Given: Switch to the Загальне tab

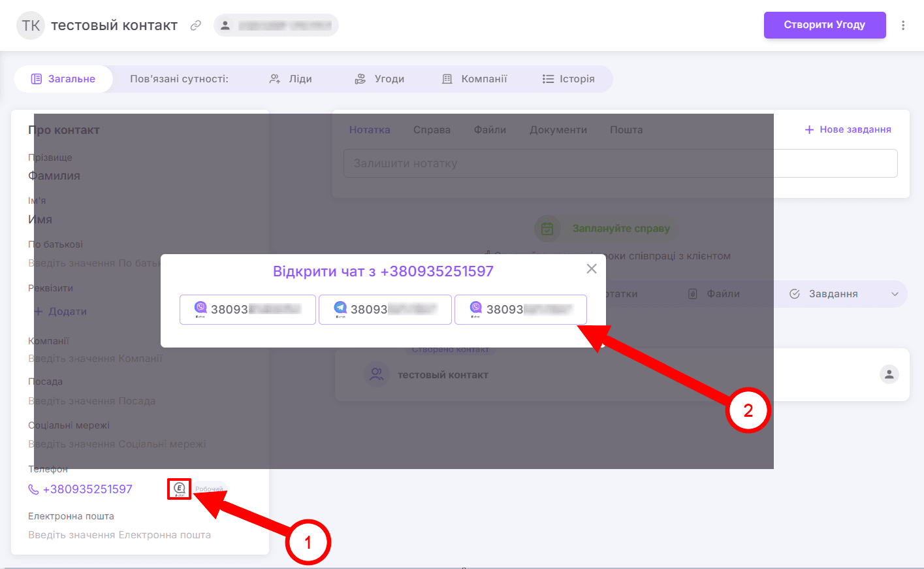Looking at the screenshot, I should (63, 79).
